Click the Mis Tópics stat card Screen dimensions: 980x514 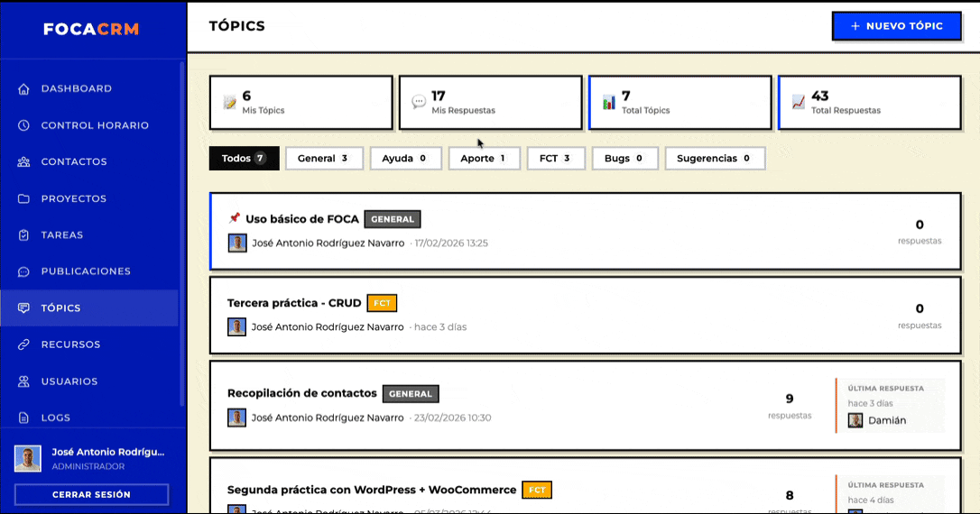click(x=300, y=103)
